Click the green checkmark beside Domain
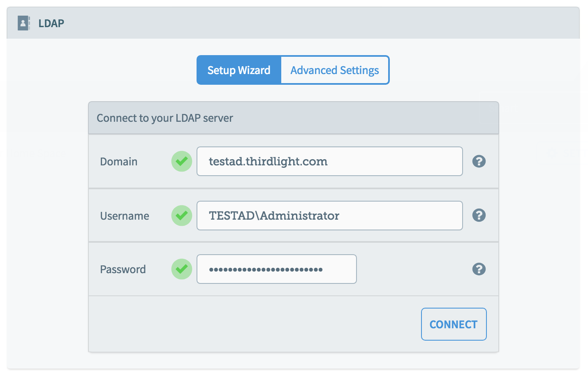 (182, 161)
